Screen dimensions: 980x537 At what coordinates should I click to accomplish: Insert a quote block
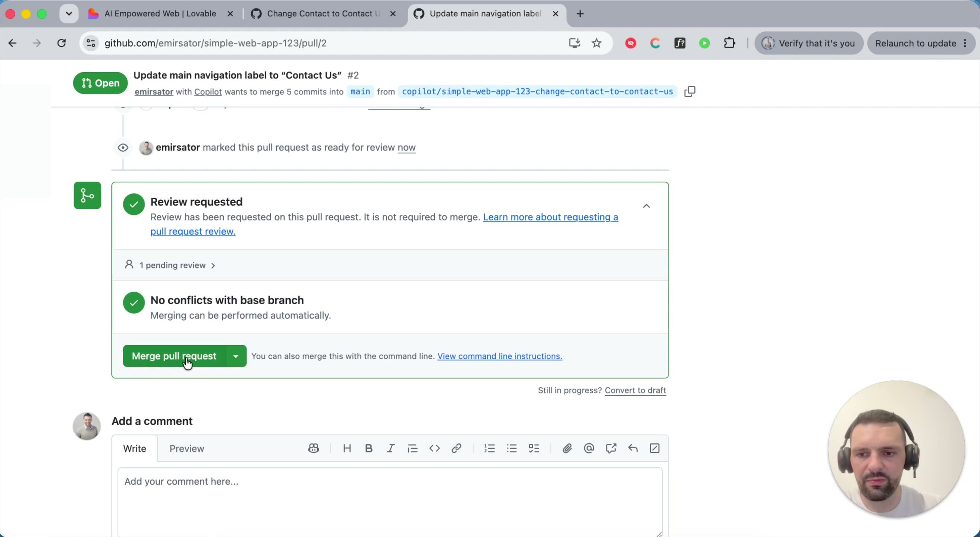(x=412, y=448)
